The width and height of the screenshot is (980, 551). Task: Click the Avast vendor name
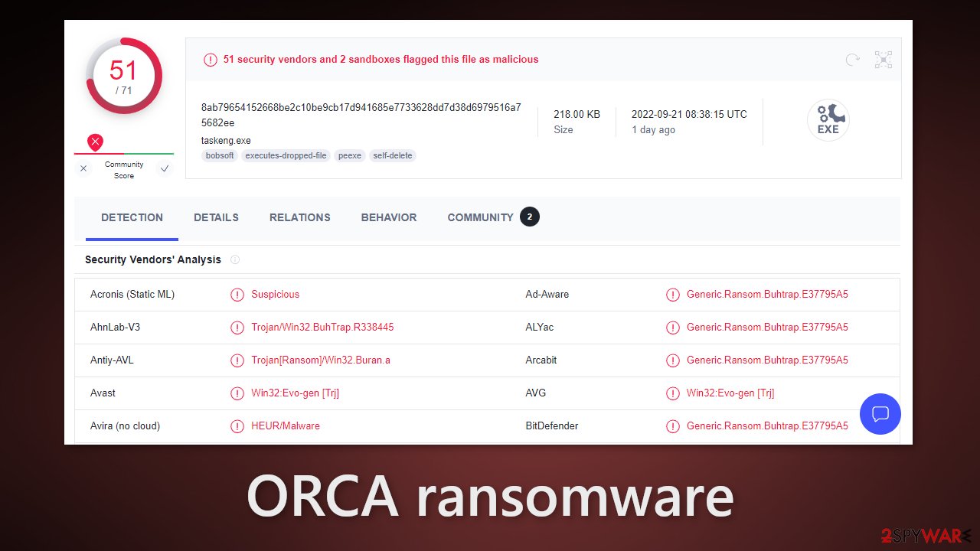click(x=103, y=393)
